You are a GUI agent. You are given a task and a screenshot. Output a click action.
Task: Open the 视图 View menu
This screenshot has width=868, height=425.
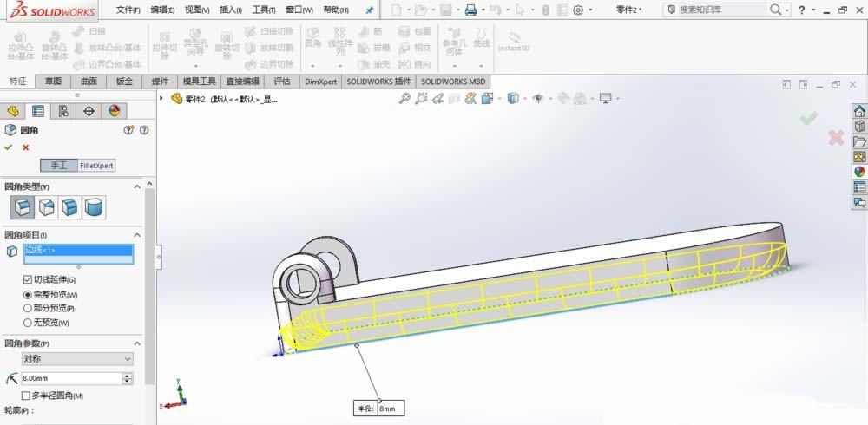point(197,10)
